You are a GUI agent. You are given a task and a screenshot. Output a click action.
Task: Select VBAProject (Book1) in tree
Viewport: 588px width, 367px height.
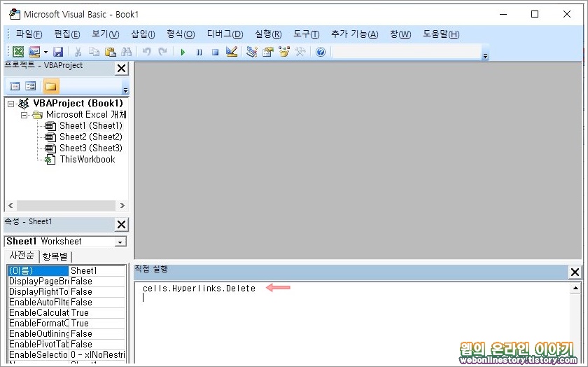click(78, 103)
